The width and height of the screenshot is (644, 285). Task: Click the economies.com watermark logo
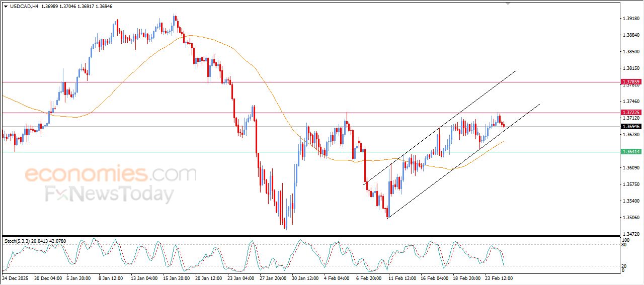pyautogui.click(x=111, y=174)
